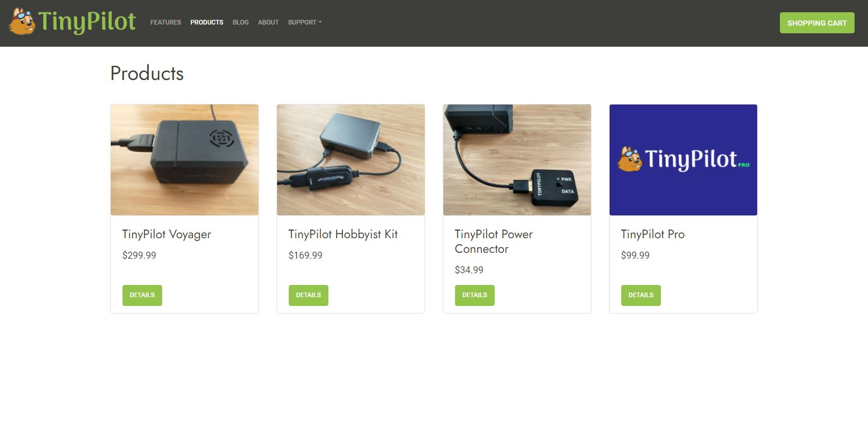Viewport: 868px width, 442px height.
Task: Click the TinyPilot Voyager title
Action: pos(167,234)
